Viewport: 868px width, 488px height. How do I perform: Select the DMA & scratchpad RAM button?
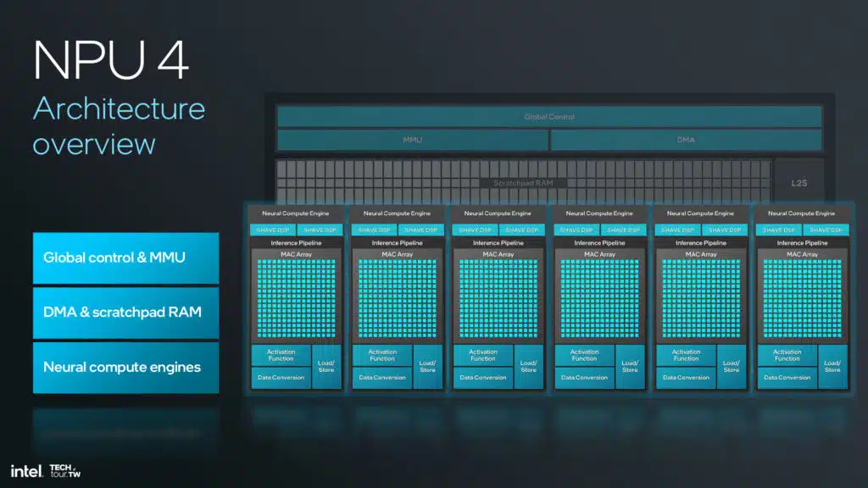click(x=125, y=313)
